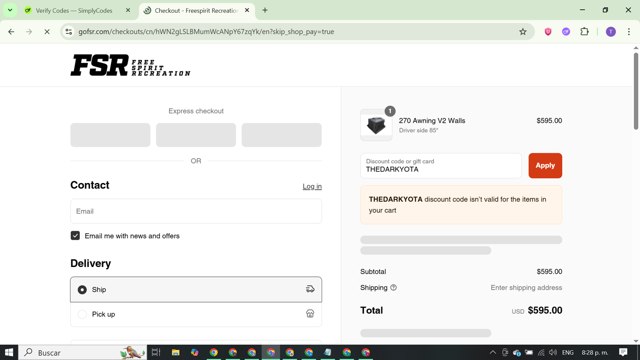
Task: Click the Enter shipping address text
Action: (x=526, y=287)
